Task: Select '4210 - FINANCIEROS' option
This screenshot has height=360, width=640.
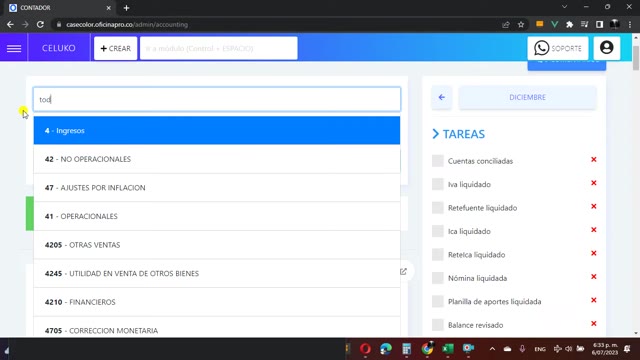Action: point(217,302)
